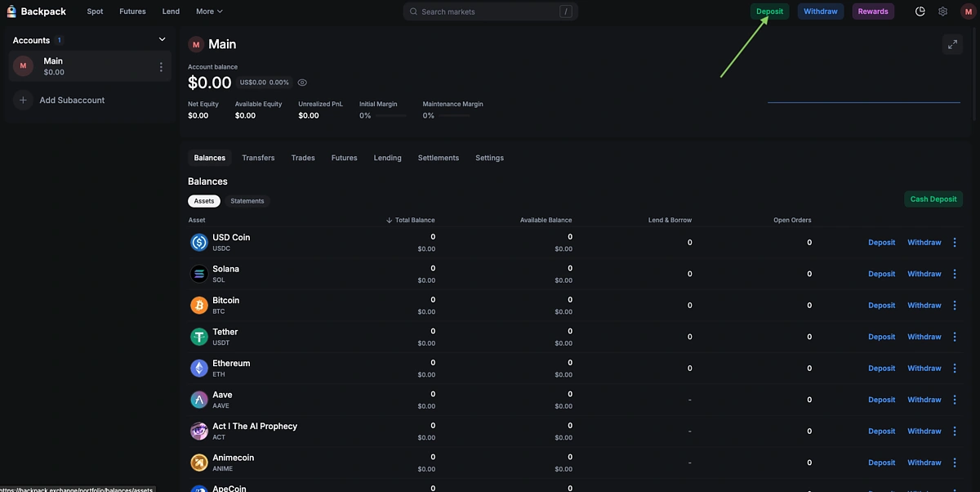980x492 pixels.
Task: Toggle balance visibility eye icon
Action: [302, 83]
